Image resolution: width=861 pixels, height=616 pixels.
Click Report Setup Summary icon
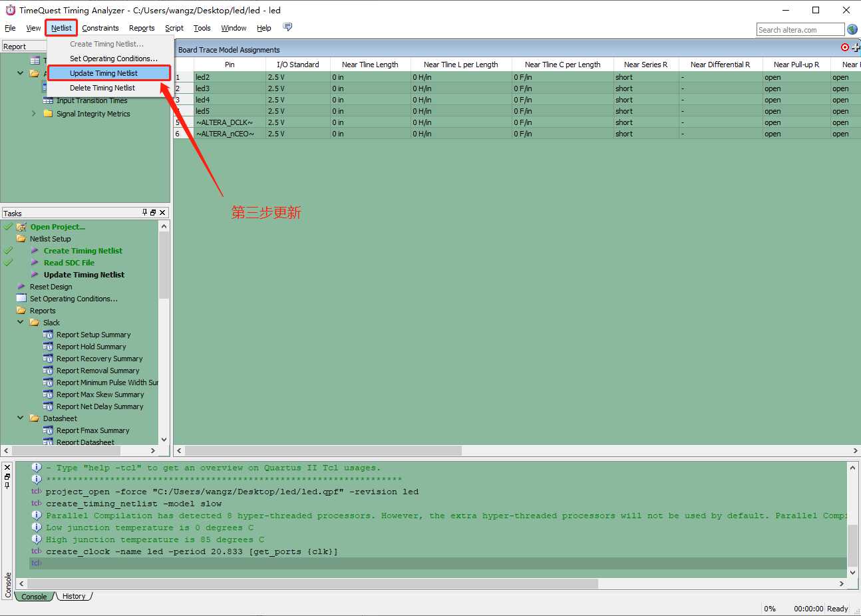48,335
